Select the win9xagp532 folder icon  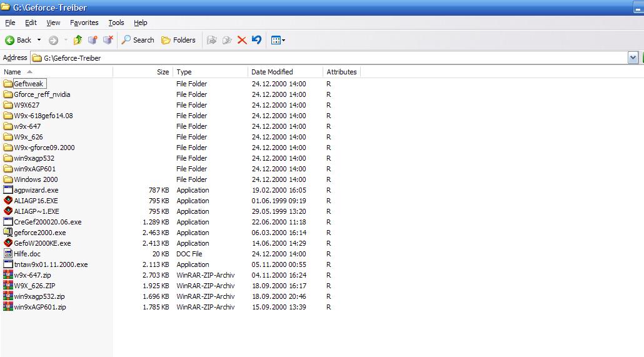8,159
